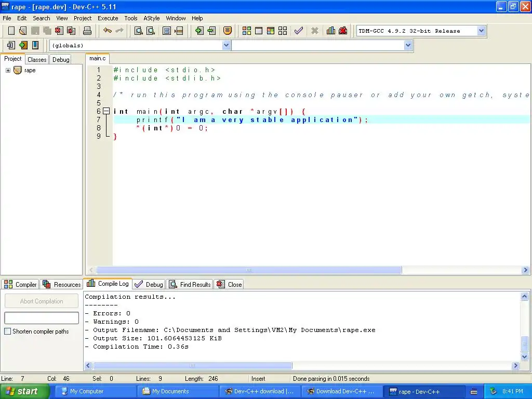Open the Tools menu
532x399 pixels.
click(x=130, y=18)
